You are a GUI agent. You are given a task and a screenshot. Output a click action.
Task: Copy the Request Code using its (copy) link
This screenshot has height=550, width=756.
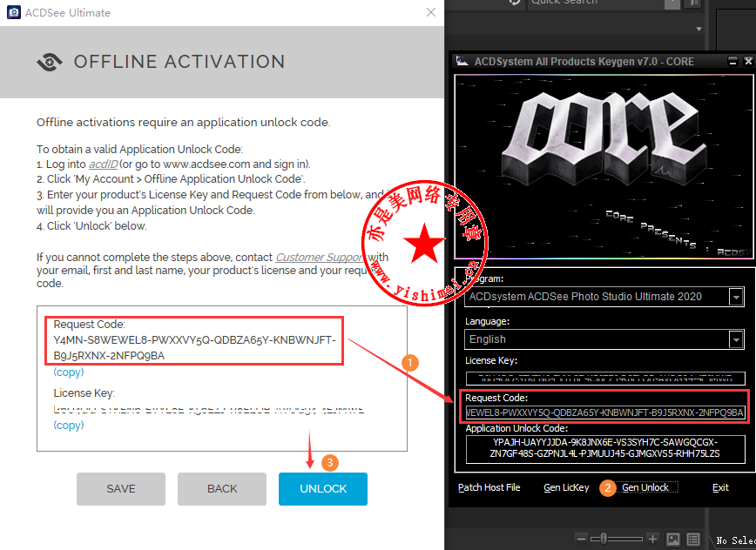(x=69, y=372)
